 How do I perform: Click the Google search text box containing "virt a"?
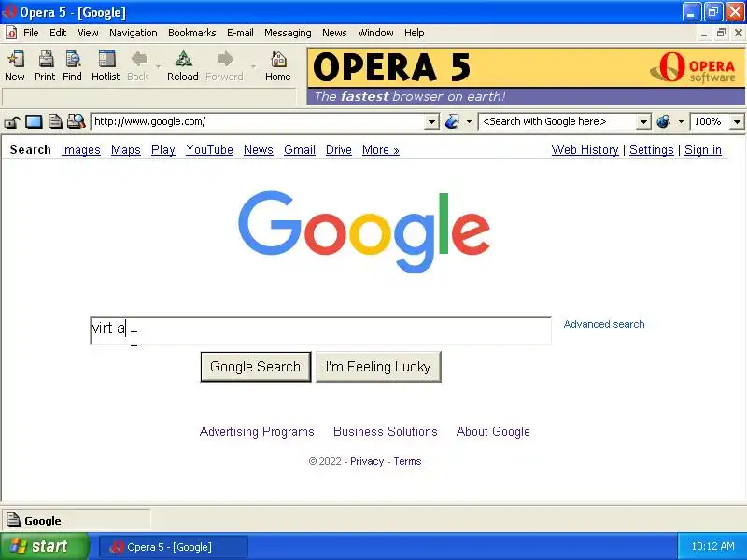click(x=320, y=330)
